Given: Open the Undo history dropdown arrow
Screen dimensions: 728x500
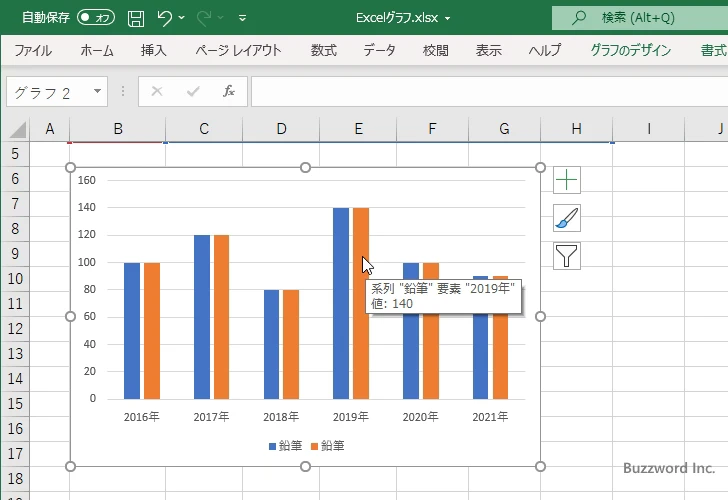Looking at the screenshot, I should (182, 18).
